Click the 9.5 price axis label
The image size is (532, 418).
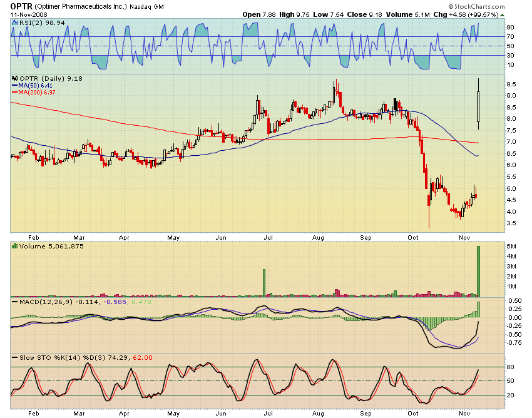(x=511, y=84)
